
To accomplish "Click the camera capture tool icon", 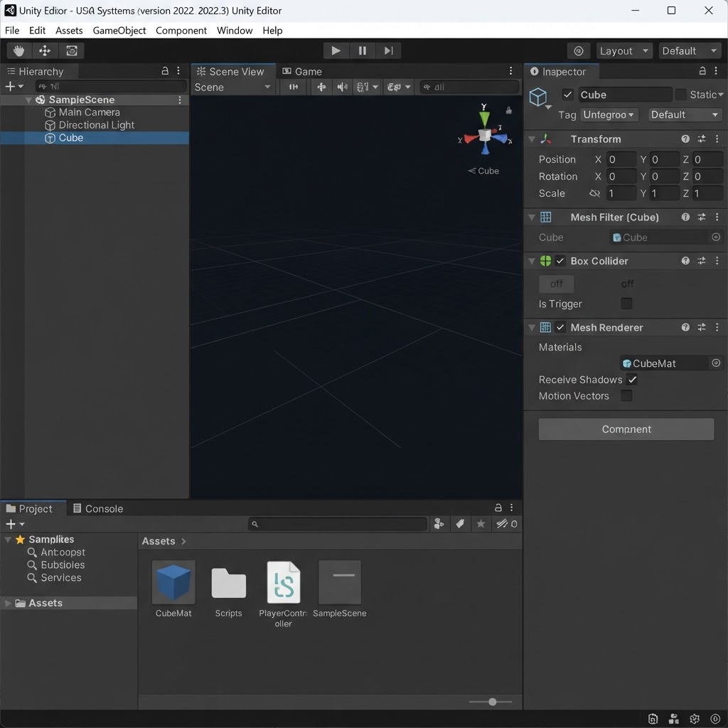I will tap(72, 50).
